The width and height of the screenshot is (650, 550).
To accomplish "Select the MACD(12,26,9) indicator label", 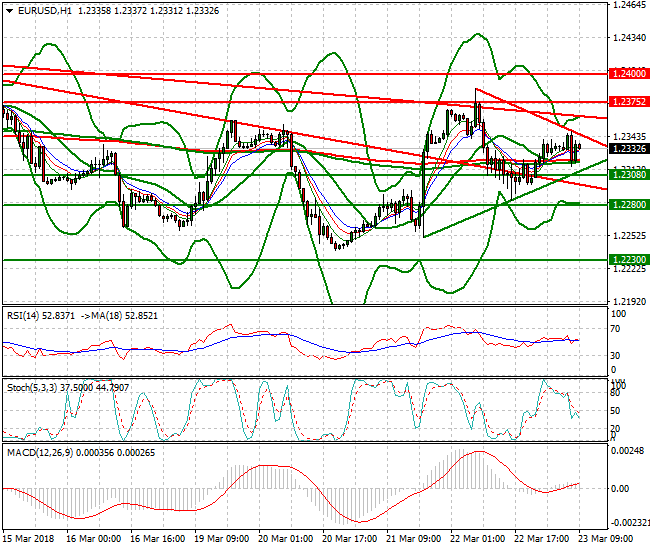I will (x=40, y=453).
